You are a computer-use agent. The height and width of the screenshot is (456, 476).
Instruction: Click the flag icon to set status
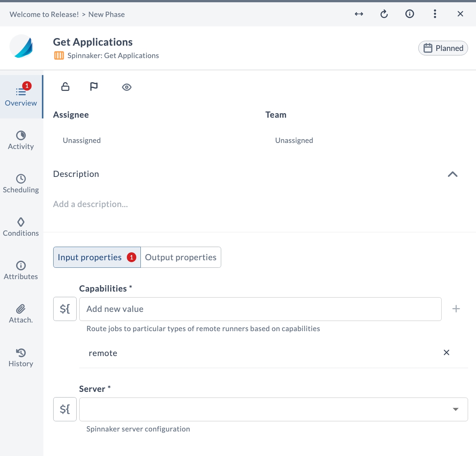coord(94,87)
